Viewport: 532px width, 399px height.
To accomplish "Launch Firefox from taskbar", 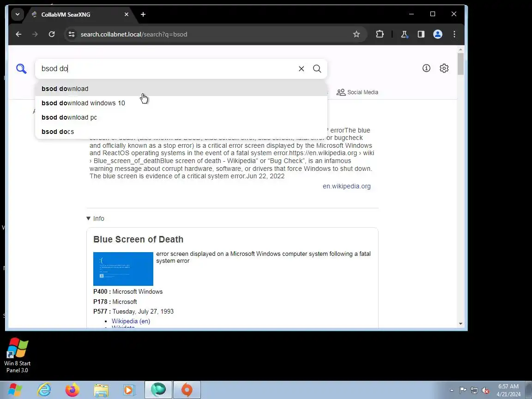I will [72, 390].
